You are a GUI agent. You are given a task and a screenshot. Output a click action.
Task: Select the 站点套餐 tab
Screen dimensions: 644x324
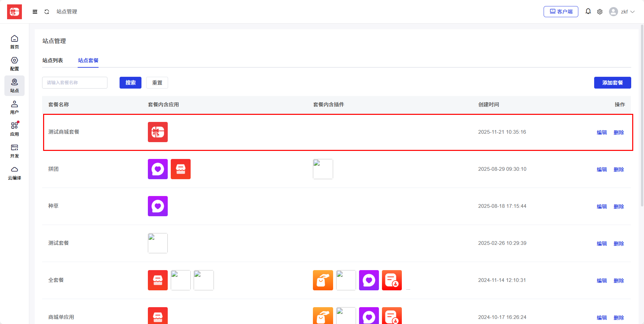pyautogui.click(x=88, y=61)
